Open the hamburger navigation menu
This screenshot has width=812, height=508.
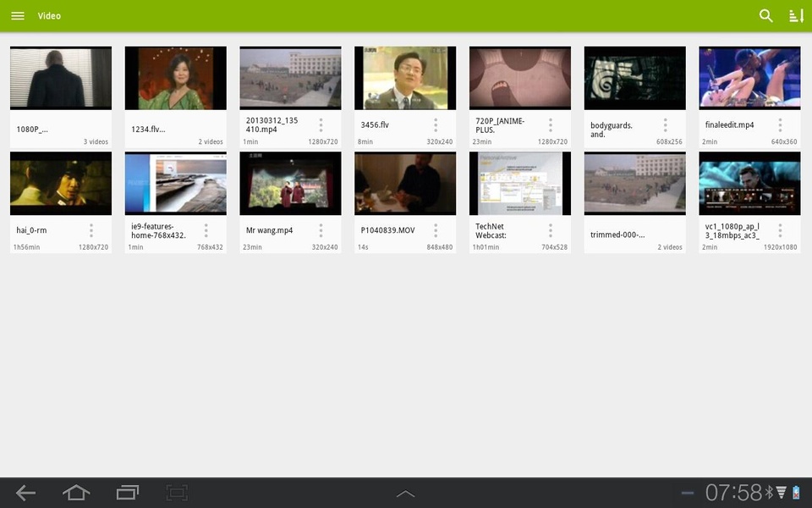pos(18,15)
